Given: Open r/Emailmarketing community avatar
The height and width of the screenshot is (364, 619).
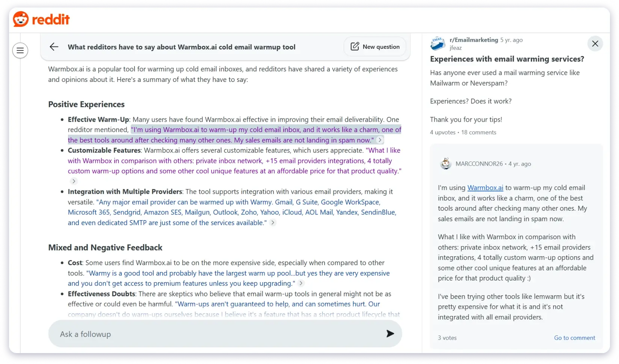Looking at the screenshot, I should pos(438,44).
